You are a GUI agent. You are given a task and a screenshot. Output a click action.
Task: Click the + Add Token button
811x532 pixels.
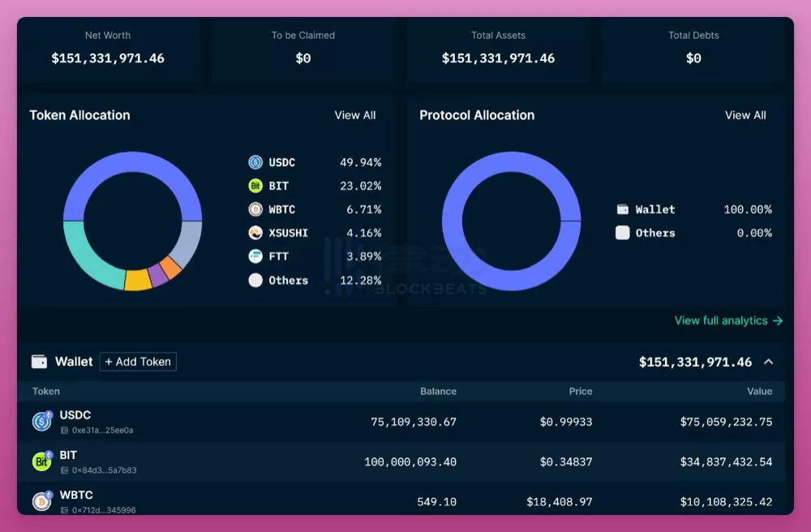[138, 362]
